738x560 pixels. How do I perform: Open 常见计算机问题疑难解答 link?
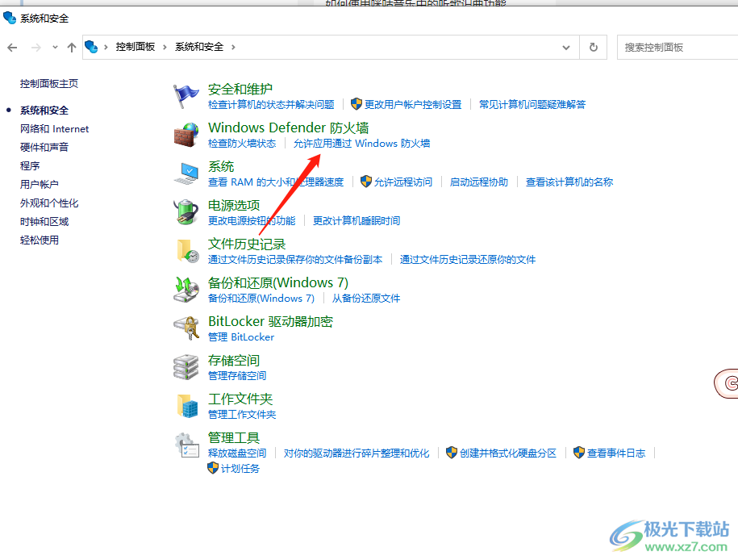pyautogui.click(x=532, y=105)
